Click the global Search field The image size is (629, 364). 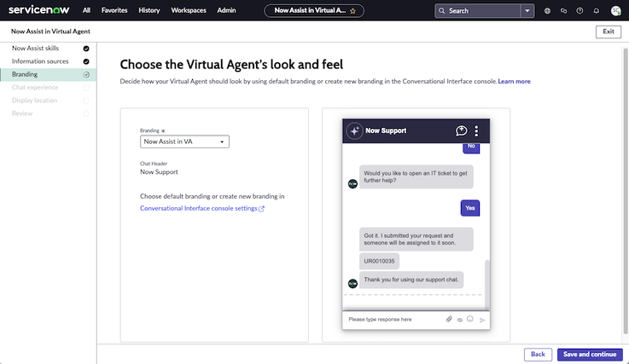pyautogui.click(x=477, y=11)
